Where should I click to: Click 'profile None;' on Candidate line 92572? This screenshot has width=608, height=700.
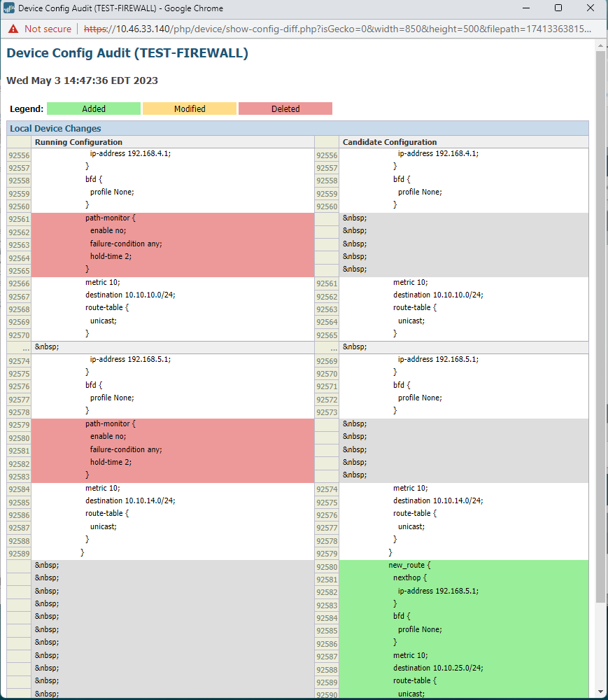point(420,398)
